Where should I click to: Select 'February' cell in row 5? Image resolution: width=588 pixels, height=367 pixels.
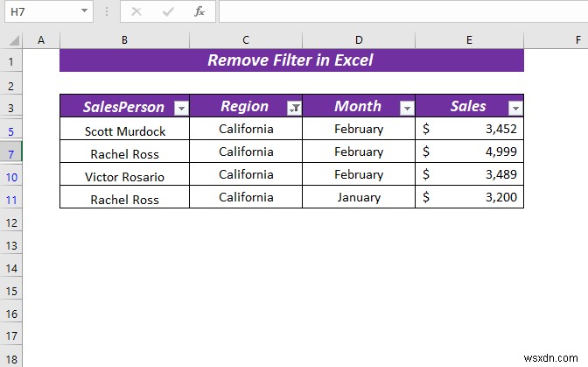pos(359,129)
